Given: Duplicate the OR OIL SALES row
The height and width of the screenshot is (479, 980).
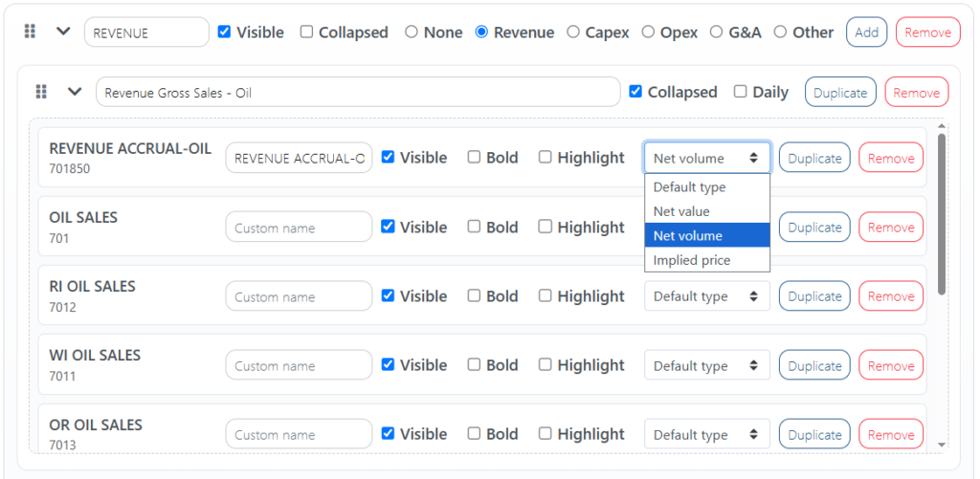Looking at the screenshot, I should 814,435.
